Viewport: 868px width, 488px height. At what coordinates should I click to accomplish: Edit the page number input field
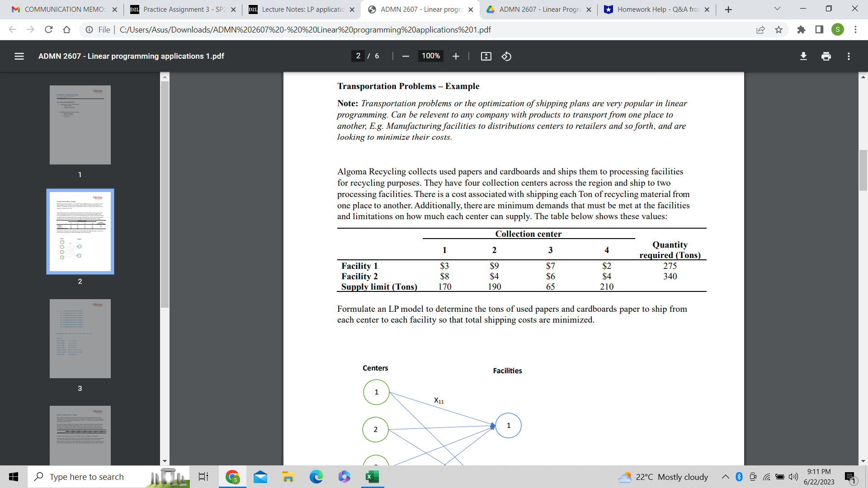coord(358,56)
